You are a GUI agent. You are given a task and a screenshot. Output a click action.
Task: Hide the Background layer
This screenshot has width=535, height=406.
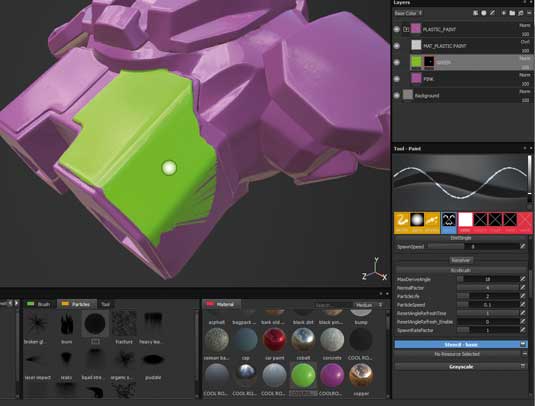click(x=396, y=96)
